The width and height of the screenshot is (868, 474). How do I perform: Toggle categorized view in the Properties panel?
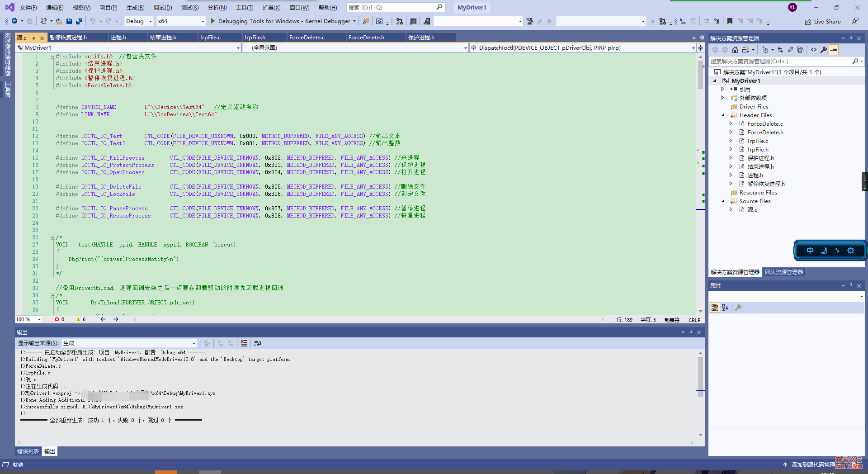click(715, 308)
